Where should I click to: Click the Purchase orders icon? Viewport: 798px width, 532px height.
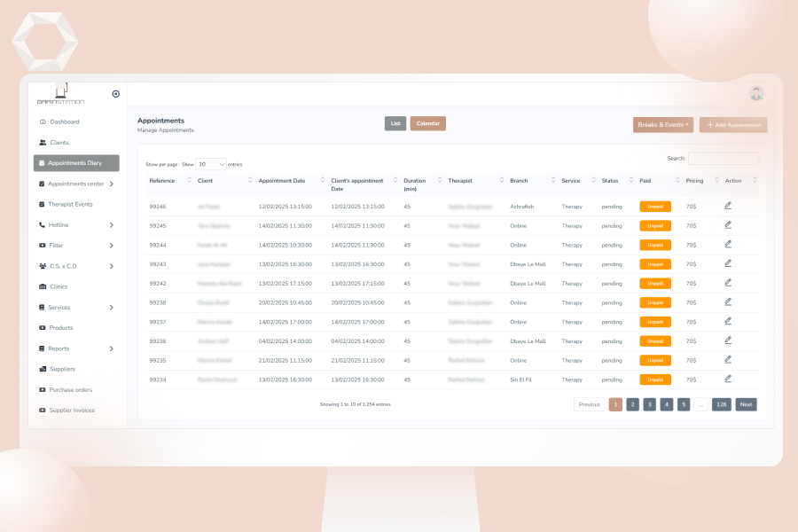click(x=43, y=390)
